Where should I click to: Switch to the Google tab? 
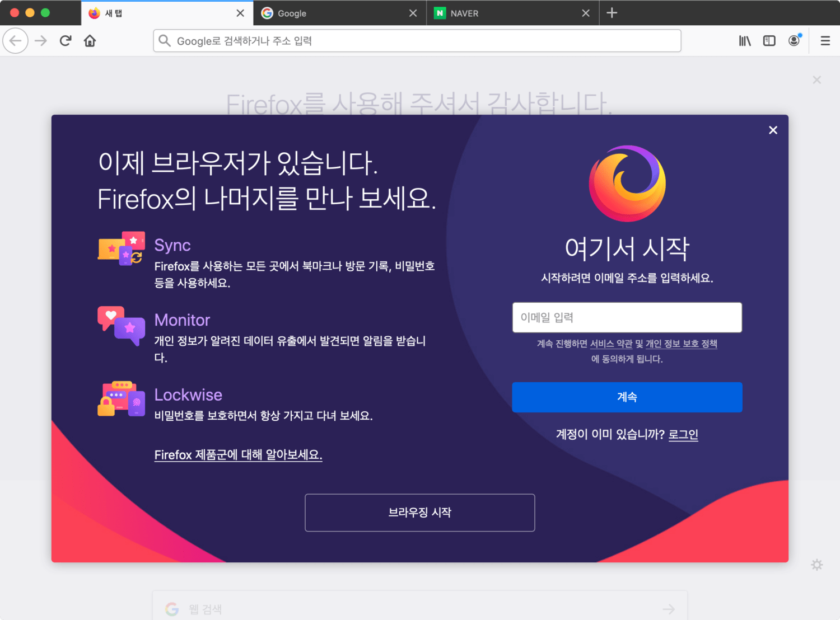(x=339, y=13)
